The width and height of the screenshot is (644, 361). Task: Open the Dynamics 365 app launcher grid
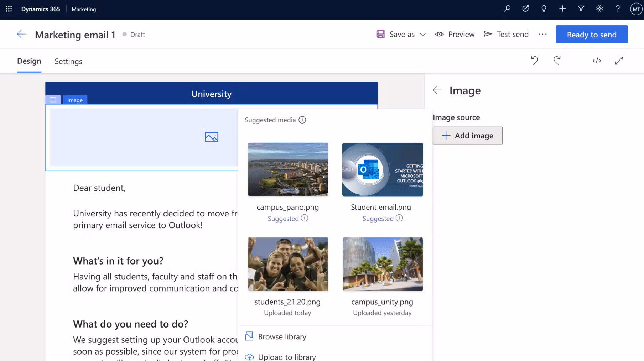tap(9, 9)
